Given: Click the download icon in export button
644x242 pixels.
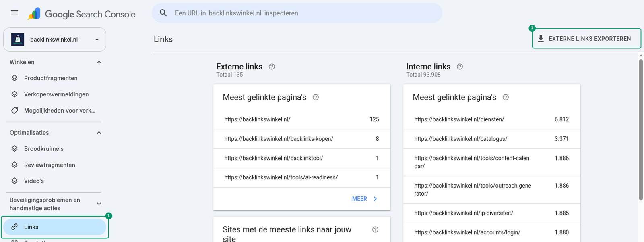Looking at the screenshot, I should point(541,39).
